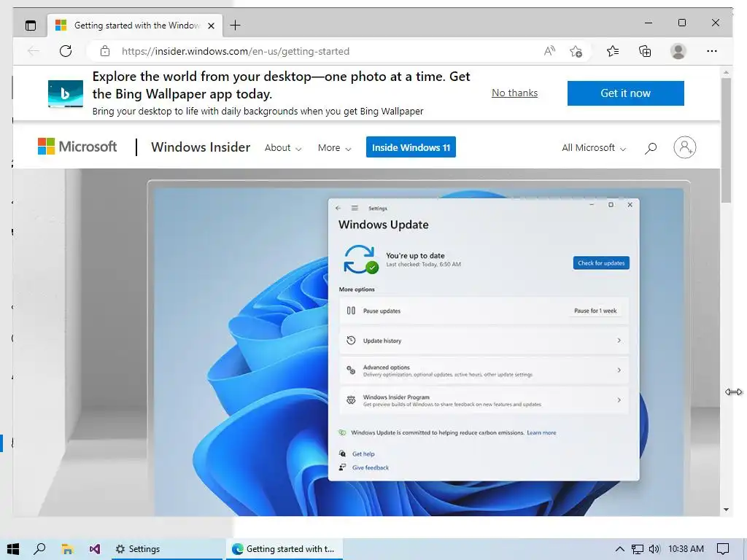Open the volume tray icon
The width and height of the screenshot is (747, 560).
pos(654,549)
